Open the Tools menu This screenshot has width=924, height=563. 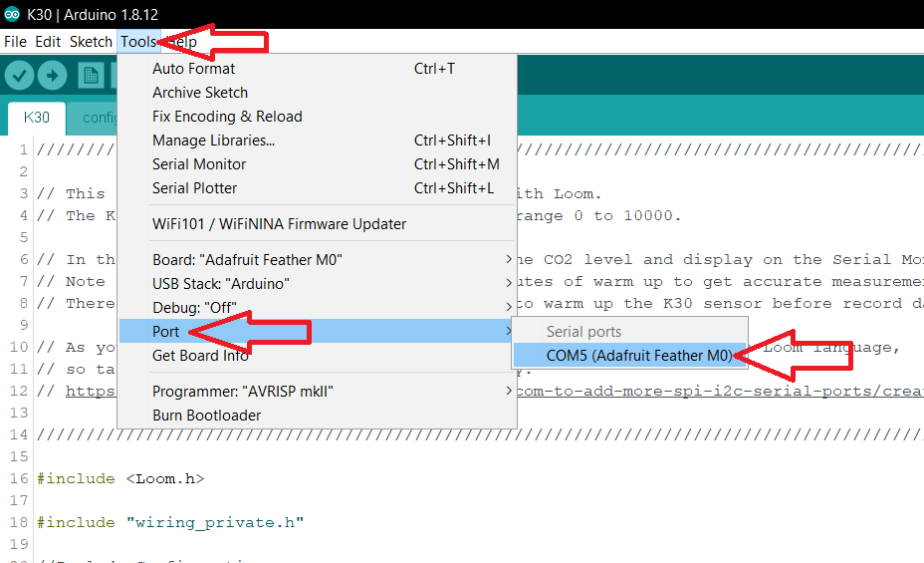(x=138, y=42)
